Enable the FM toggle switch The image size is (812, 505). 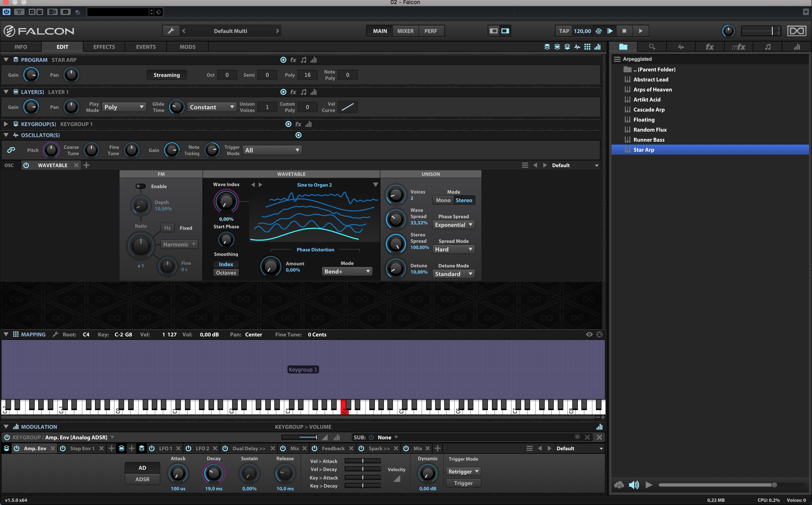pos(141,186)
